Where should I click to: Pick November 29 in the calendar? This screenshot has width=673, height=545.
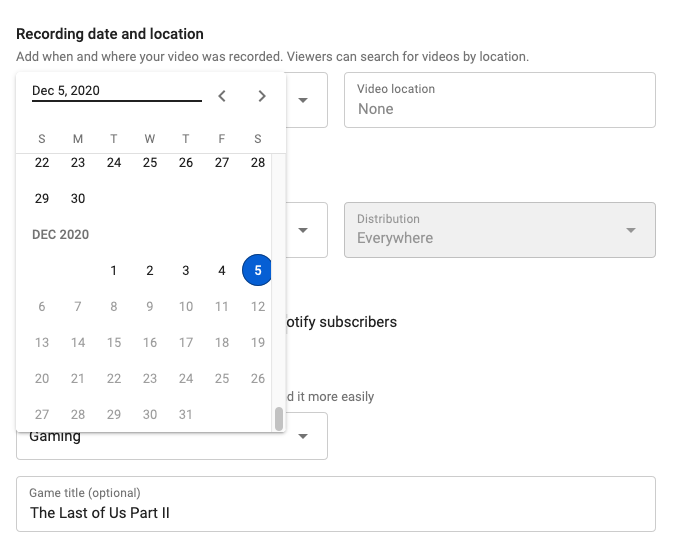(x=42, y=198)
